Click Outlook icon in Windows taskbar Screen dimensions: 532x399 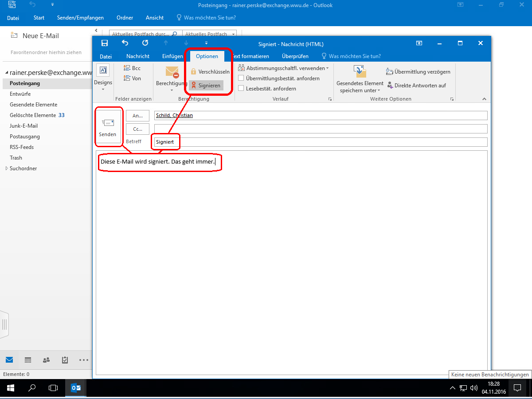[76, 388]
